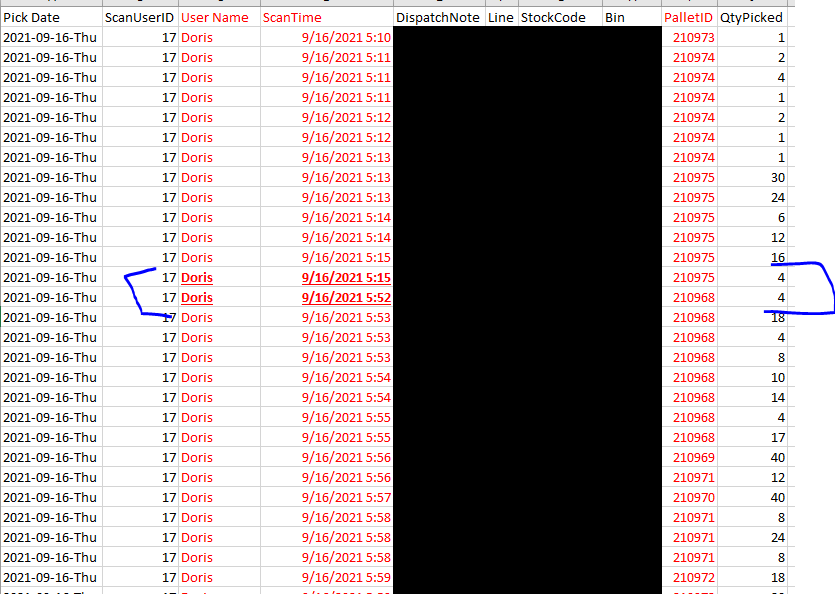Click QtyPicked cell showing 6

(752, 217)
